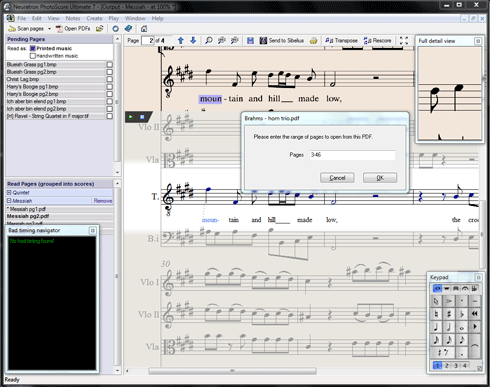
Task: Toggle the Full detail view panel button
Action: coord(478,41)
